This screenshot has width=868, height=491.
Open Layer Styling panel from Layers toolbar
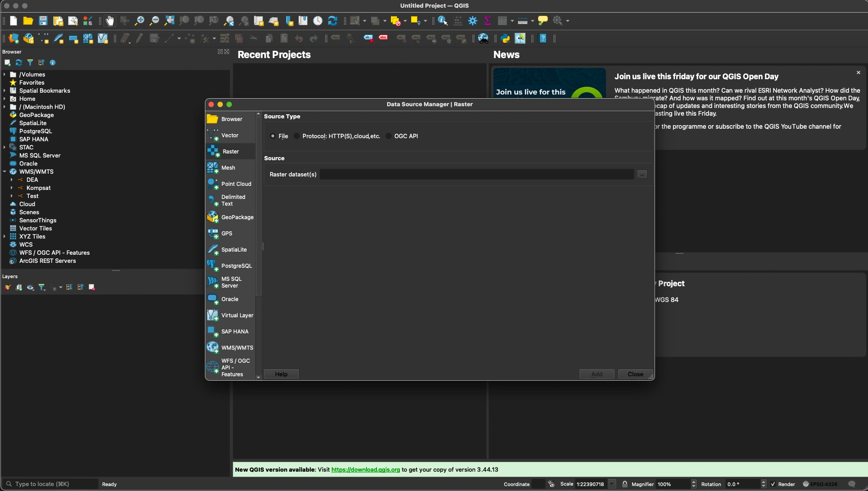coord(8,287)
